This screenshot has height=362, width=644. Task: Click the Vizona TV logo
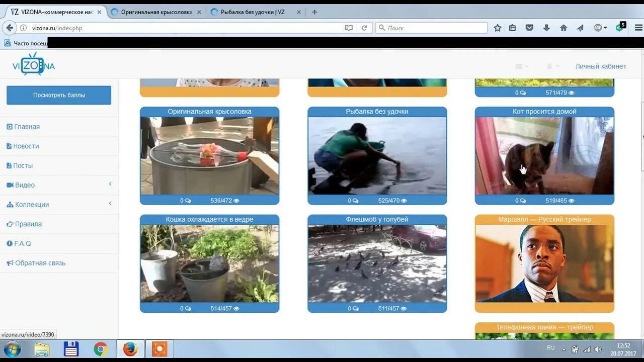pos(34,65)
